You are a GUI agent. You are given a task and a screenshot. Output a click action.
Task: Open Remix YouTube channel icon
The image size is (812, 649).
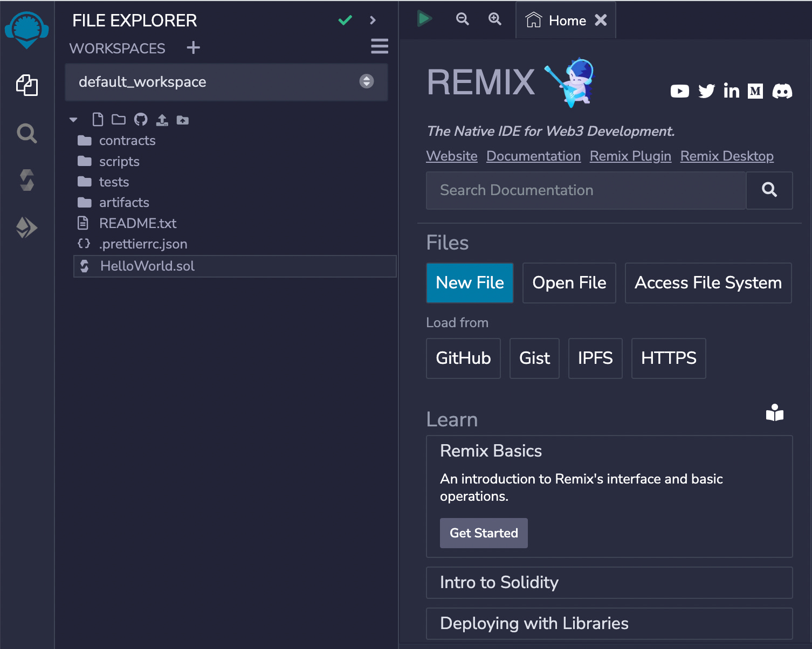tap(680, 91)
